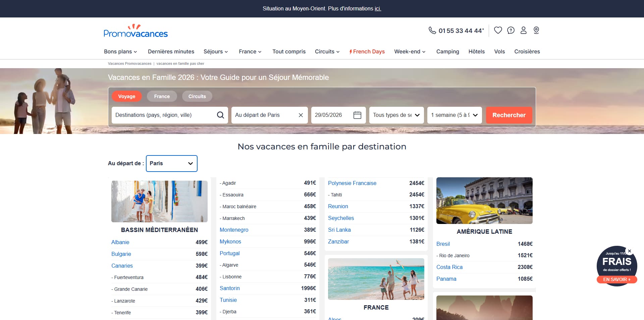
Task: Open the Seychelles destination link
Action: coord(341,218)
